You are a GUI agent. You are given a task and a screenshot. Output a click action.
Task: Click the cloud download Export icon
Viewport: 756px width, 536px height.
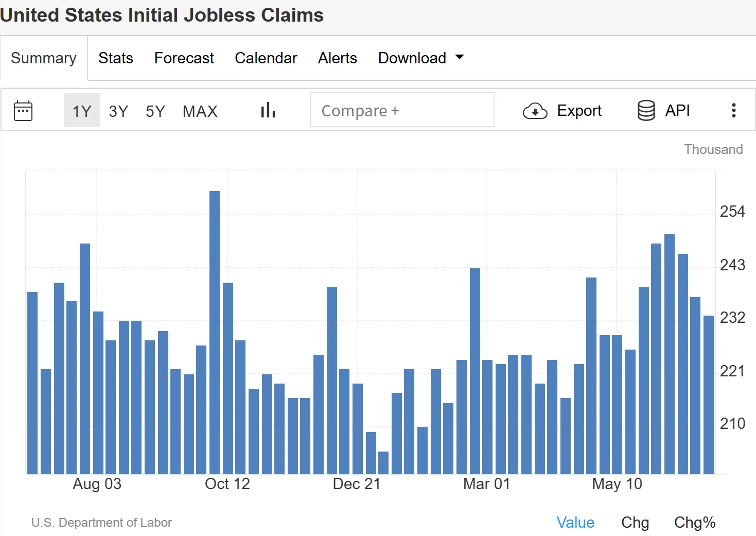(535, 111)
